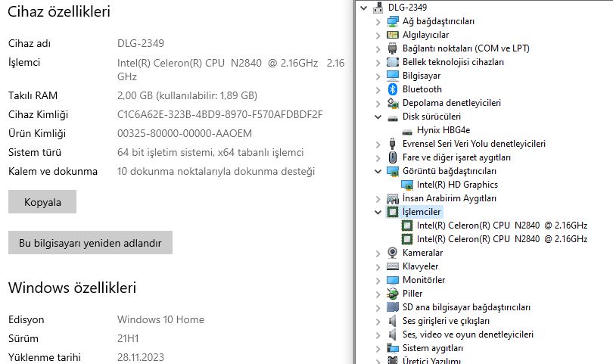Click the Kameralar webcam icon

click(393, 253)
